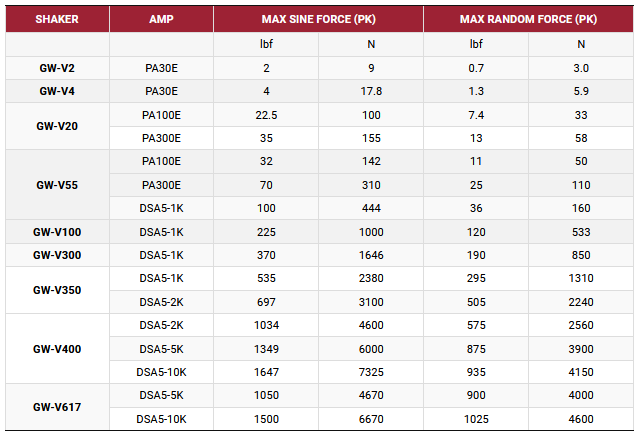Click the GW-V617 shaker label
640x439 pixels.
click(x=57, y=407)
